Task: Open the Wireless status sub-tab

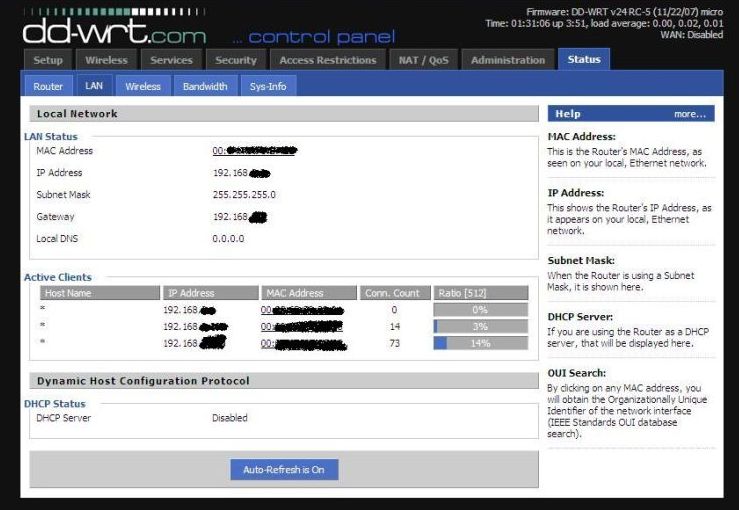Action: [x=143, y=86]
